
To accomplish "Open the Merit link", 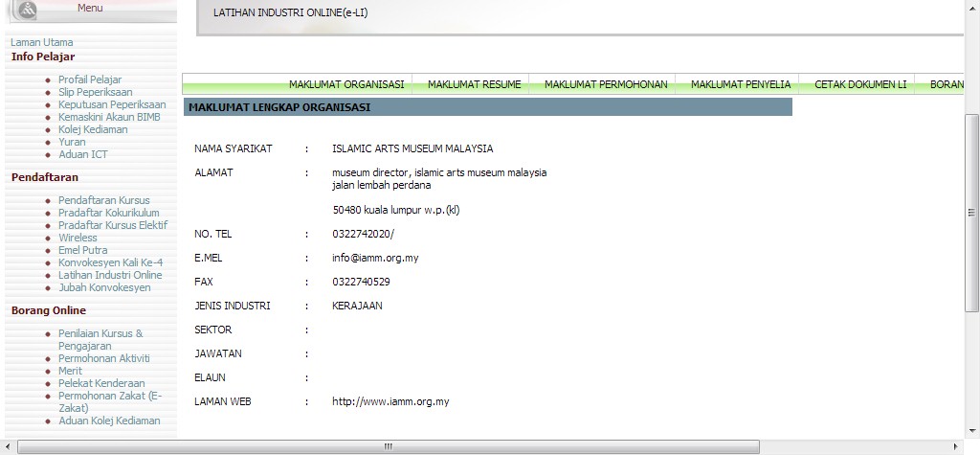I will coord(71,371).
